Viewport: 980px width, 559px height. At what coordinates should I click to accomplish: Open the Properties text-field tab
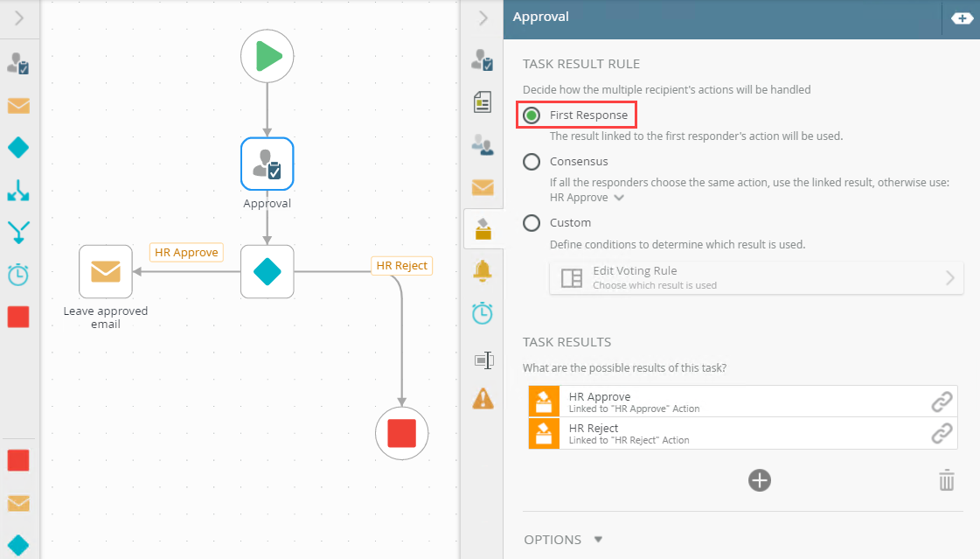(483, 360)
